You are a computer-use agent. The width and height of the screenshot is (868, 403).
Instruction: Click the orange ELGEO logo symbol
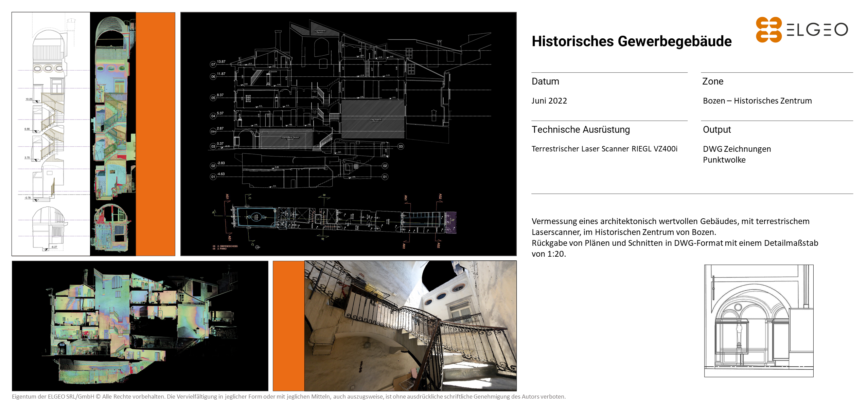[768, 30]
